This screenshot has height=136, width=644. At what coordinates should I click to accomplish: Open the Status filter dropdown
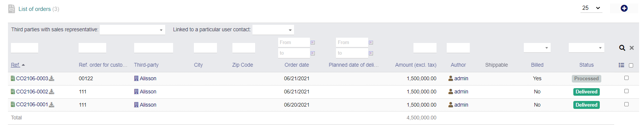click(586, 48)
